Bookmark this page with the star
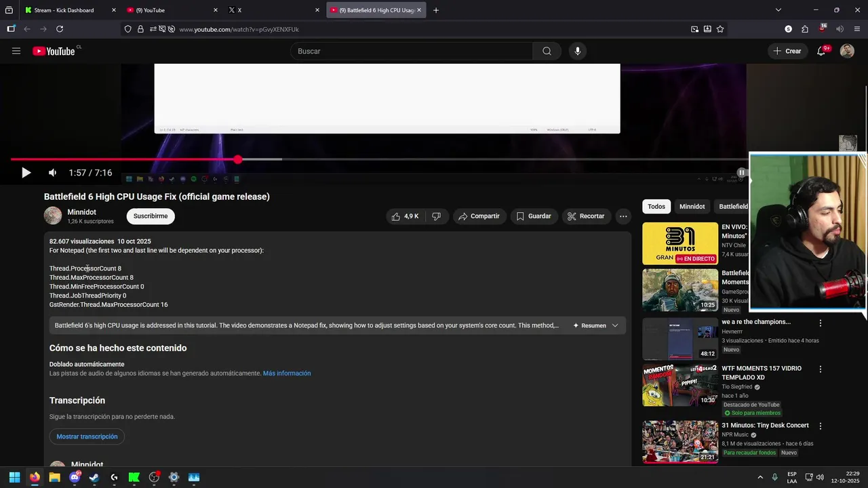 coord(720,29)
